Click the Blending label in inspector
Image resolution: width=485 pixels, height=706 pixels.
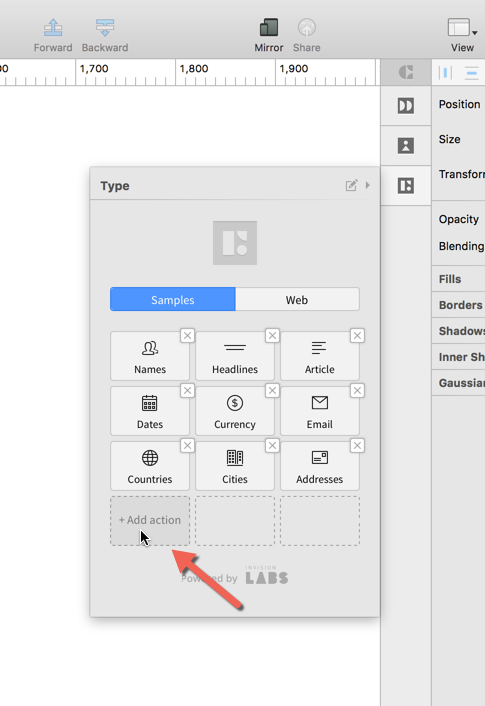click(462, 246)
